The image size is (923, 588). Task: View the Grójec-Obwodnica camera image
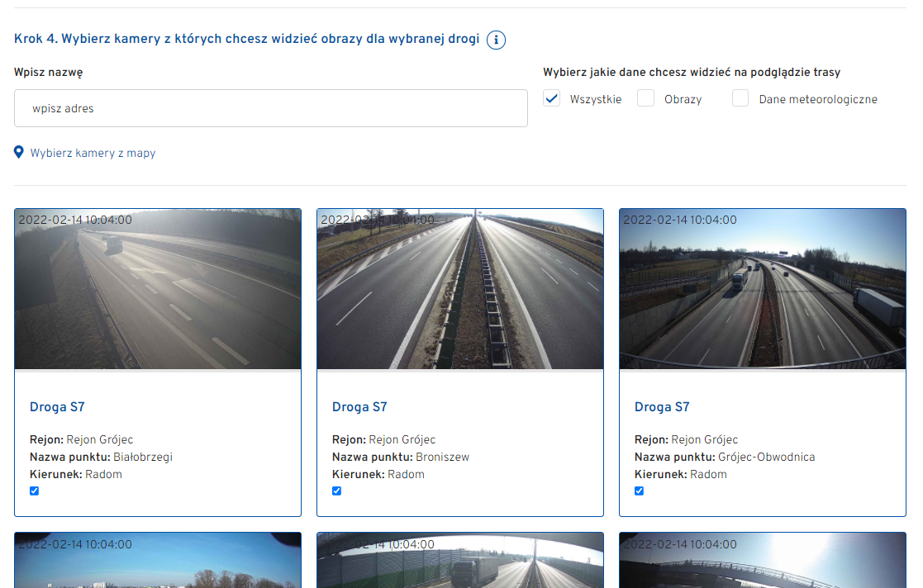tap(763, 289)
